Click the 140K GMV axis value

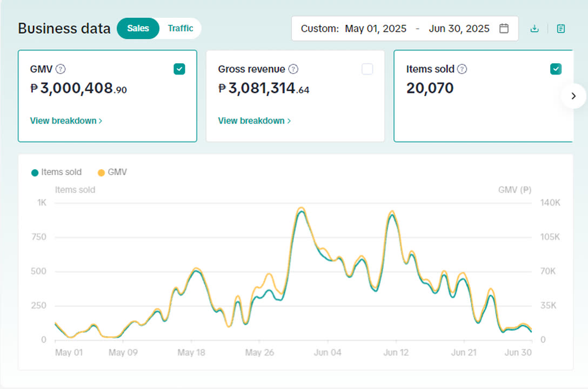click(550, 203)
